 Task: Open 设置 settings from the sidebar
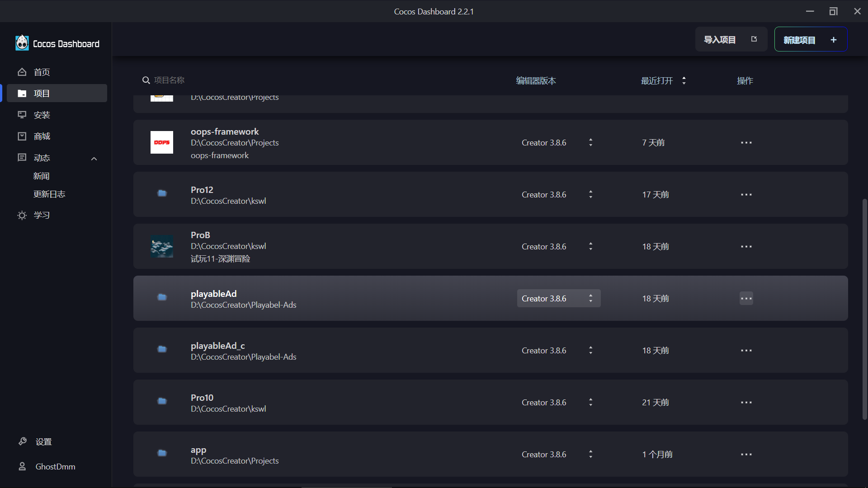click(43, 441)
